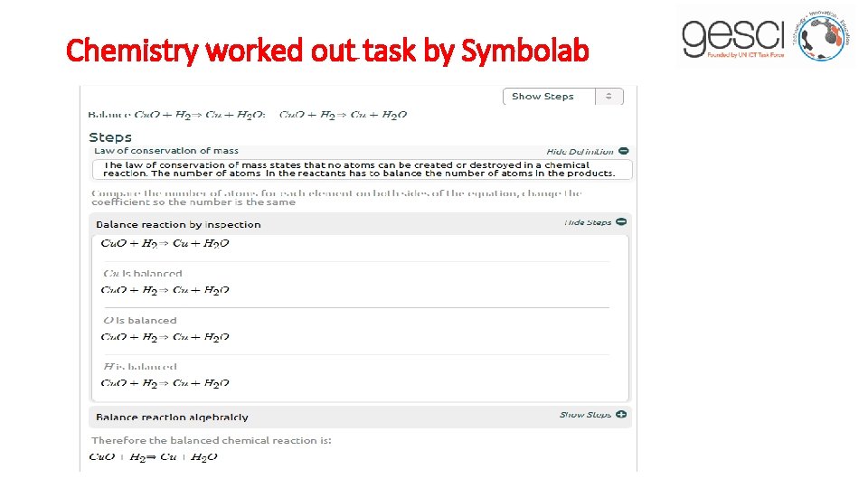
Task: Hide steps for balancing by inspection
Action: 588,222
